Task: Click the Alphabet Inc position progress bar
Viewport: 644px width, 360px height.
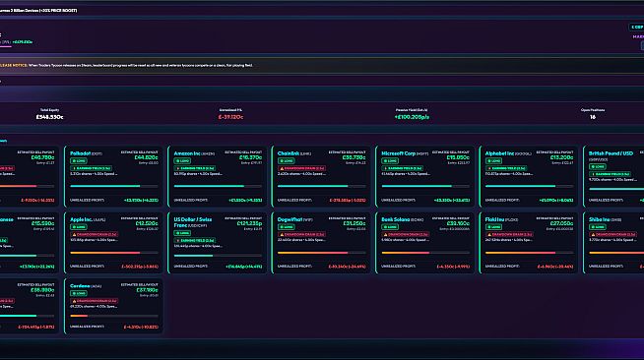Action: (529, 186)
